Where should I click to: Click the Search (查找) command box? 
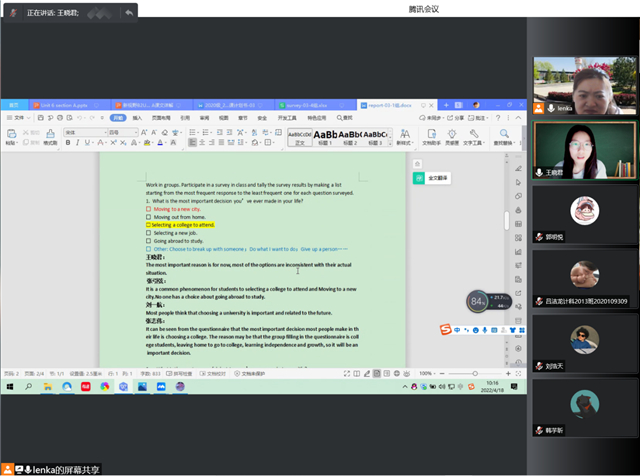345,118
